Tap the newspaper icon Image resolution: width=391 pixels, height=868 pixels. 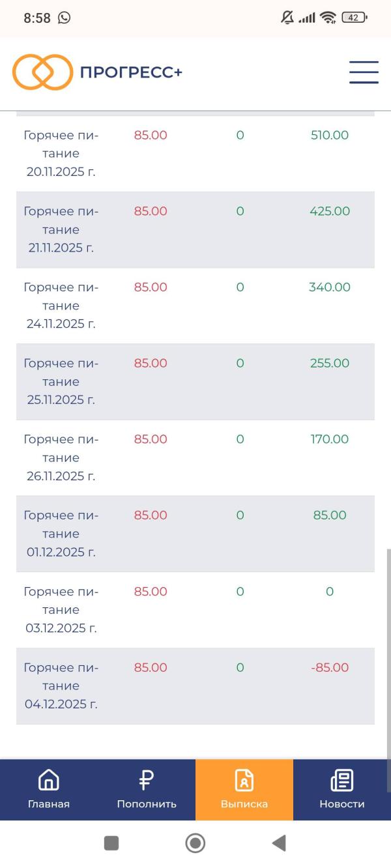pos(342,779)
